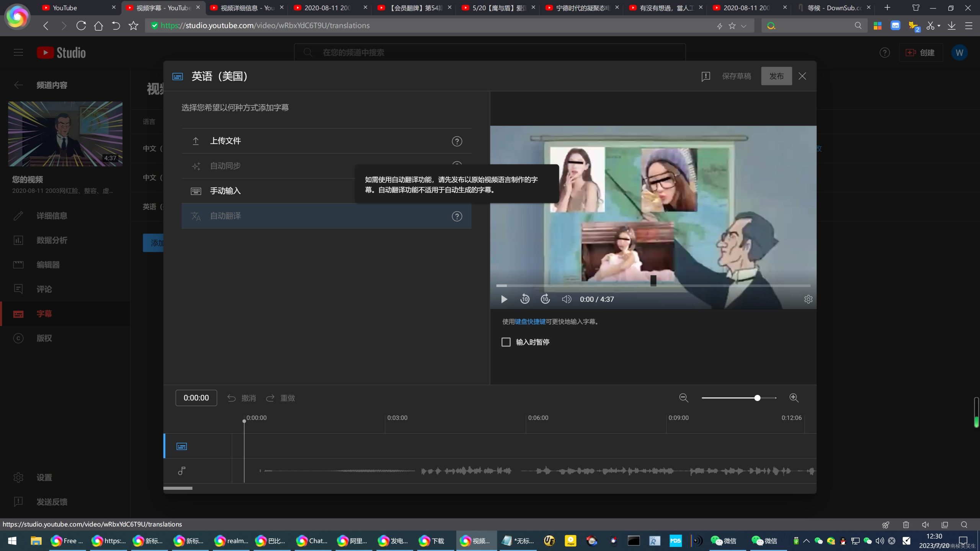This screenshot has width=980, height=551.
Task: Mute the video player volume
Action: 566,299
